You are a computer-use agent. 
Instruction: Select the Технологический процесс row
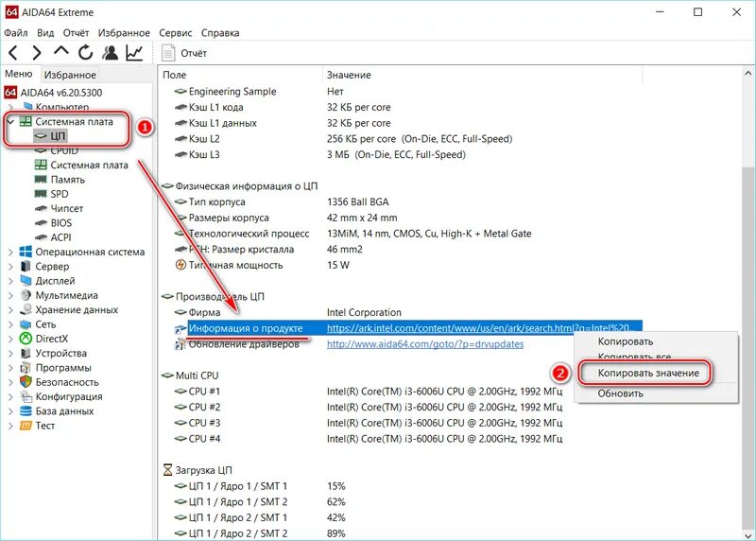click(x=352, y=234)
